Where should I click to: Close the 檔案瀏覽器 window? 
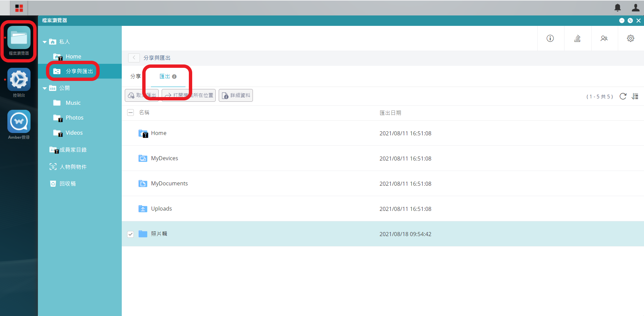pyautogui.click(x=639, y=20)
